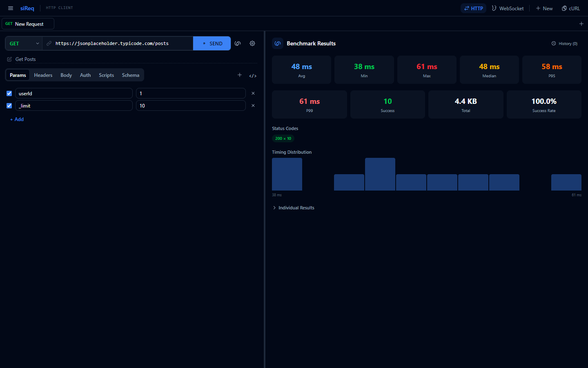The width and height of the screenshot is (588, 368).
Task: Click the Status Codes label
Action: (285, 128)
